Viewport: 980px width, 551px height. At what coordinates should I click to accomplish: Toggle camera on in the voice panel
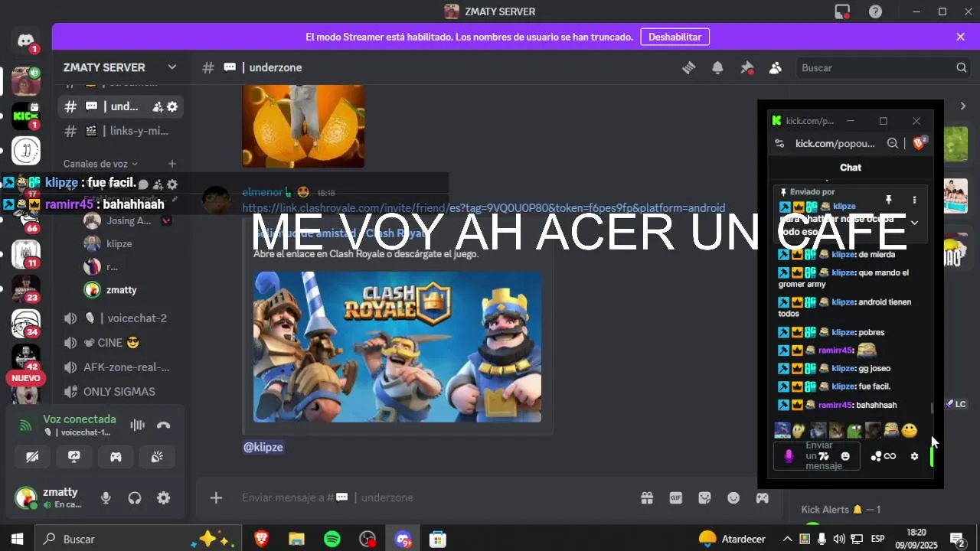tap(32, 457)
